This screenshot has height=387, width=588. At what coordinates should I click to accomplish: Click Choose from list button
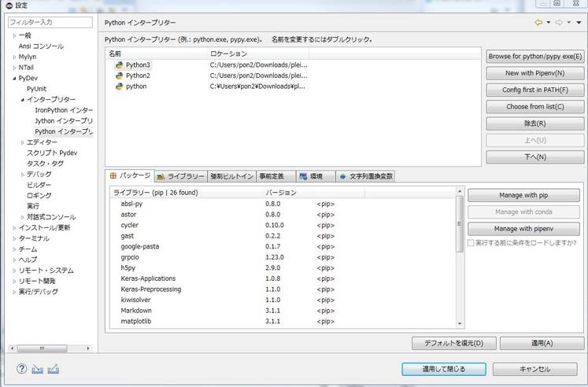tap(535, 107)
